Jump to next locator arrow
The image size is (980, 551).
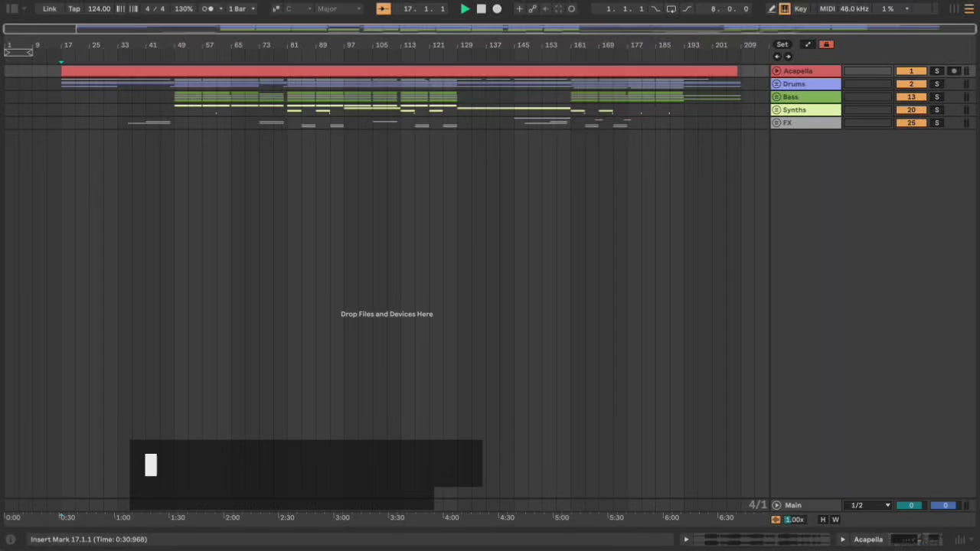[788, 57]
